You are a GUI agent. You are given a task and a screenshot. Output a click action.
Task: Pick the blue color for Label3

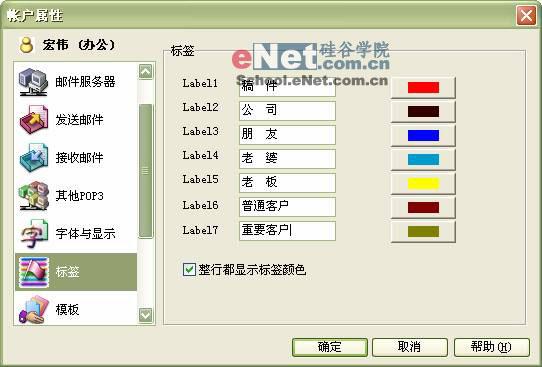tap(423, 135)
